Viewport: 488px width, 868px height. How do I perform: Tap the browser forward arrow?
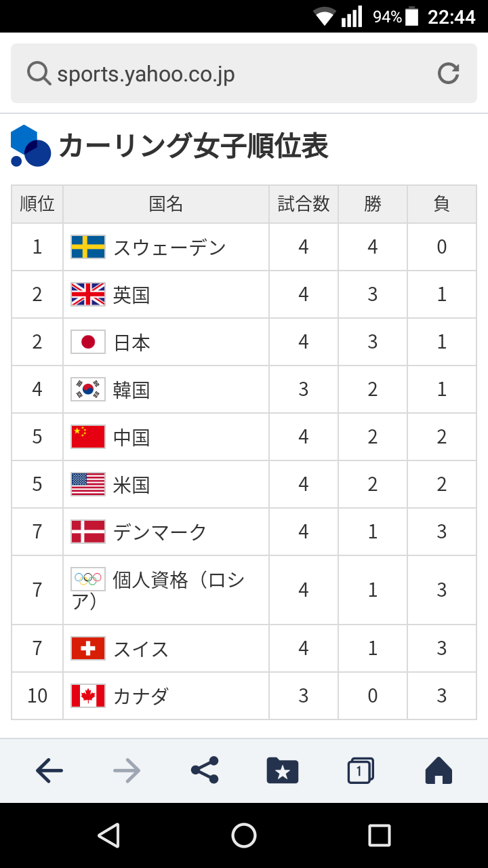pyautogui.click(x=127, y=770)
